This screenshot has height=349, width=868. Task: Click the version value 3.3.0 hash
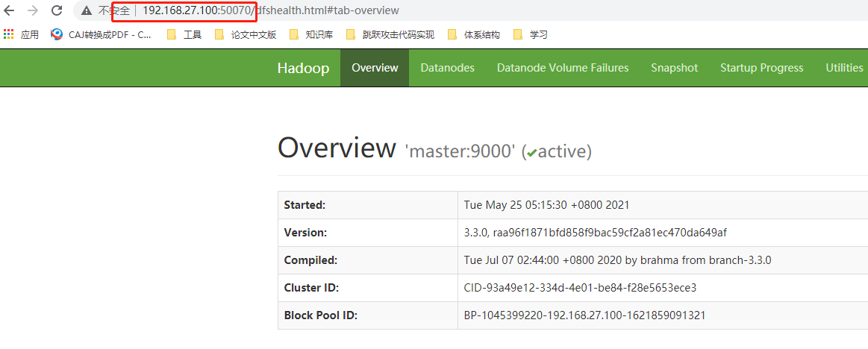[595, 233]
